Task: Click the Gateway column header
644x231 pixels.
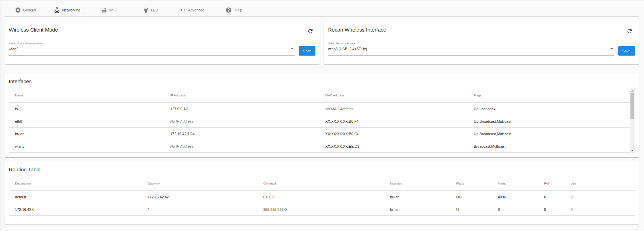Action: pyautogui.click(x=154, y=183)
